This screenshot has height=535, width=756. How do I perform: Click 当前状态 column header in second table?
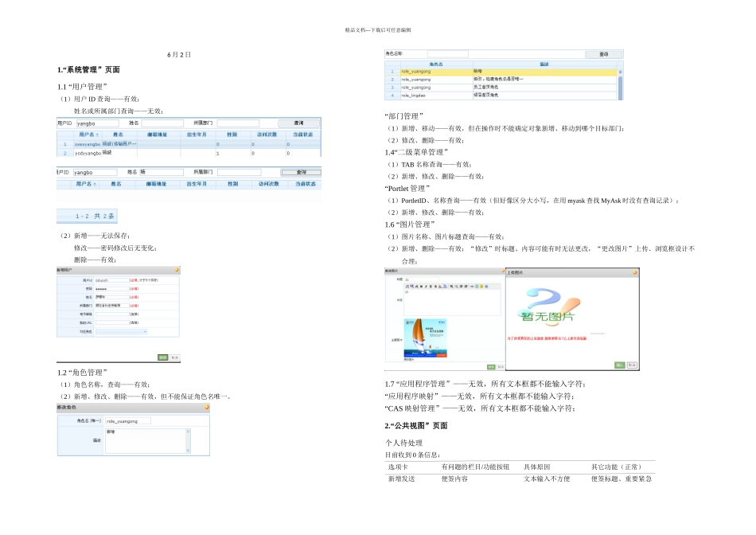coord(306,184)
